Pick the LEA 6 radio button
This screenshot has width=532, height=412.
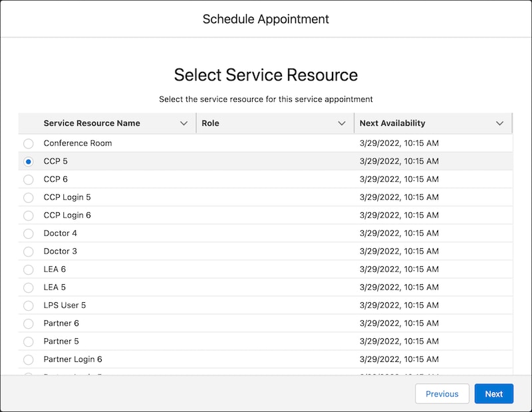tap(29, 270)
